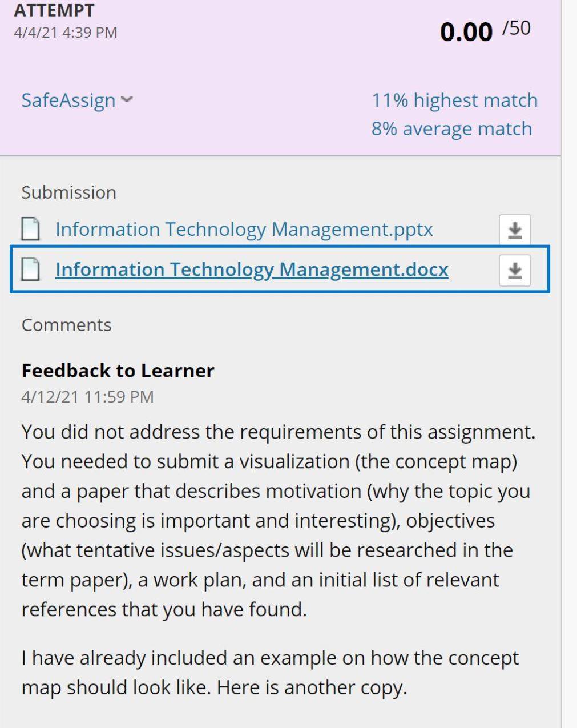Click the 4/12/21 11:59 PM feedback timestamp
Image resolution: width=577 pixels, height=728 pixels.
click(x=87, y=397)
